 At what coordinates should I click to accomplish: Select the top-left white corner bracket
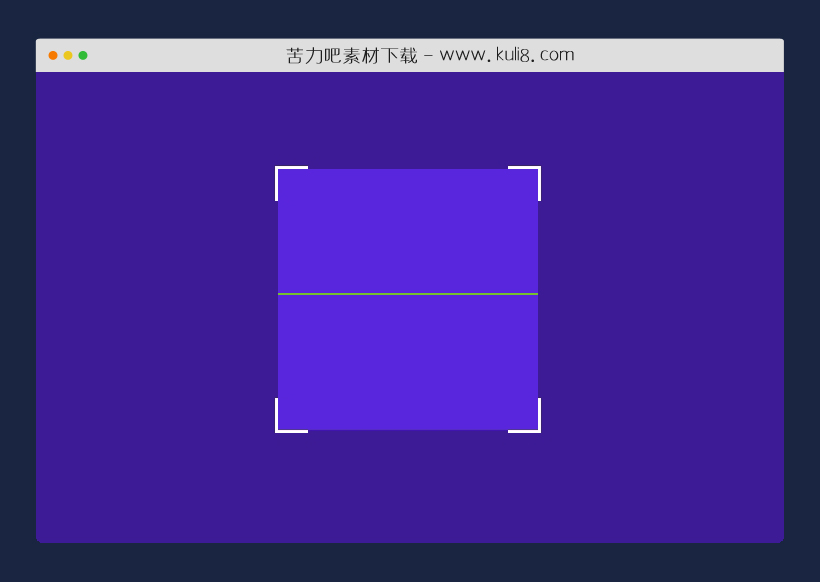point(280,172)
